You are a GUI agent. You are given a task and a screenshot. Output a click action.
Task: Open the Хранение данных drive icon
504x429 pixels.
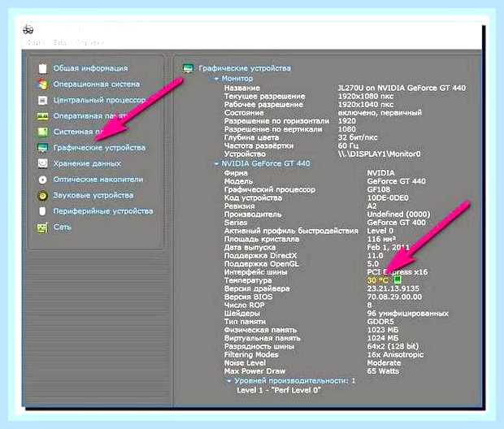click(x=43, y=163)
